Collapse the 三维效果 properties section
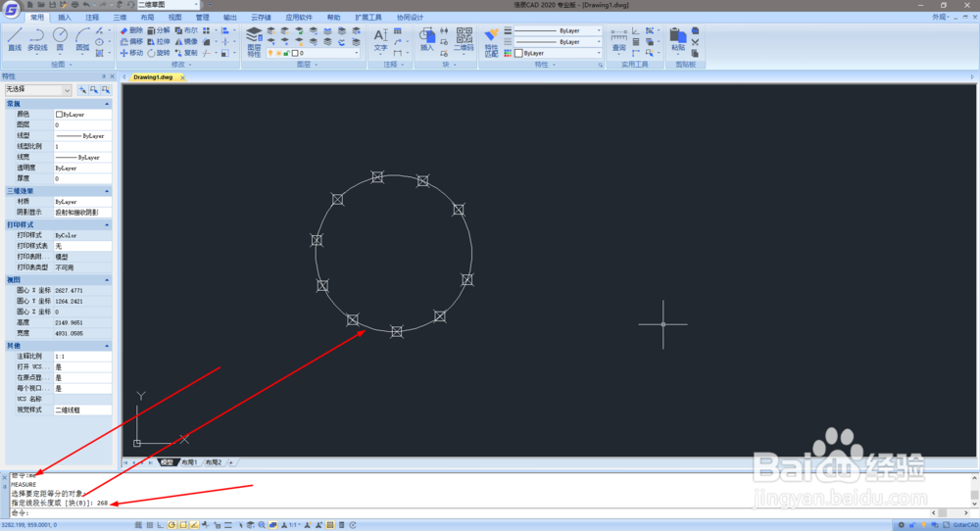980x531 pixels. [107, 191]
